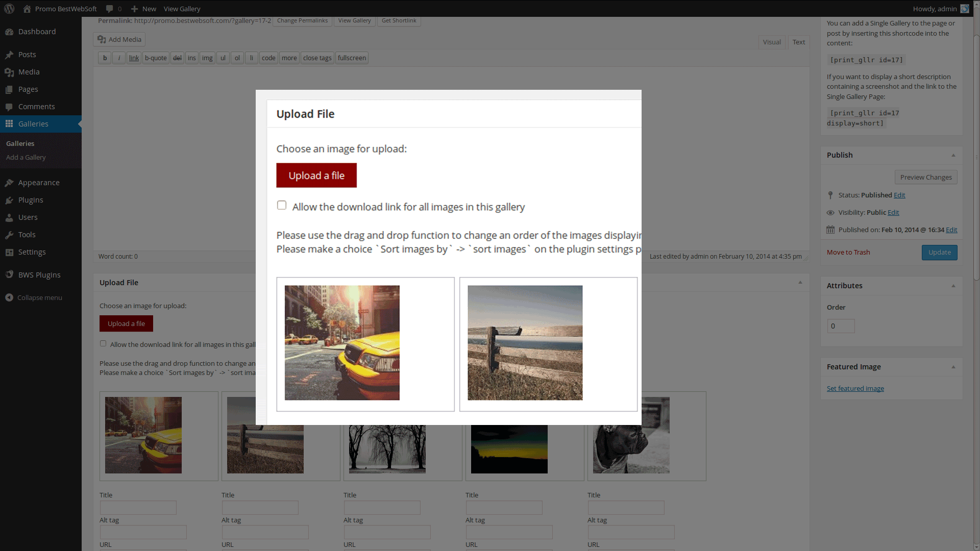Click the Settings sidebar icon
This screenshot has width=980, height=551.
[x=9, y=252]
